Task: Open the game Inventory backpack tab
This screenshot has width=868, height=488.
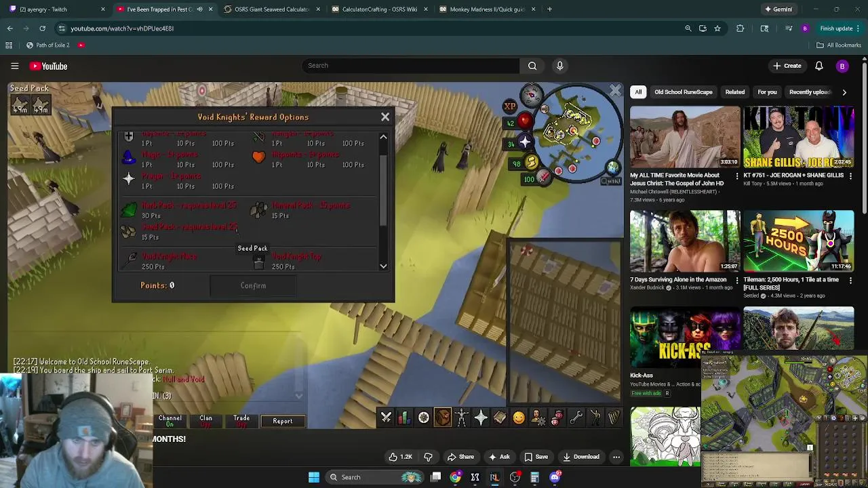Action: [x=442, y=418]
